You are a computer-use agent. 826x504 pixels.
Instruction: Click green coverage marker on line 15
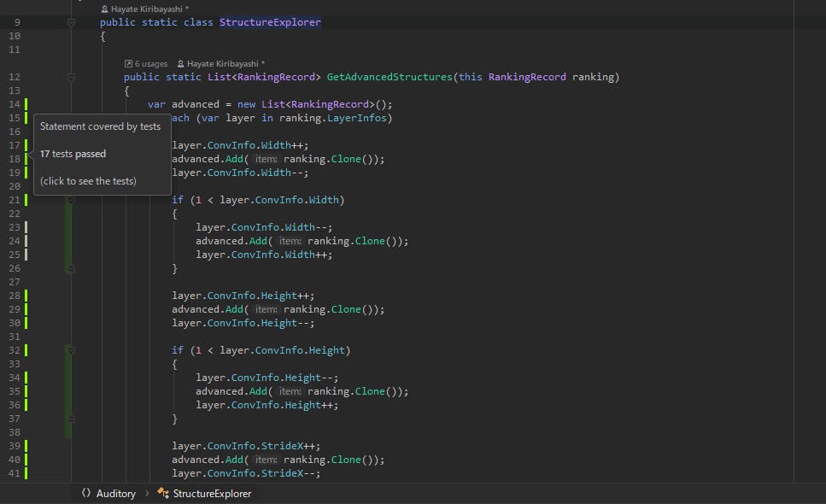(26, 118)
